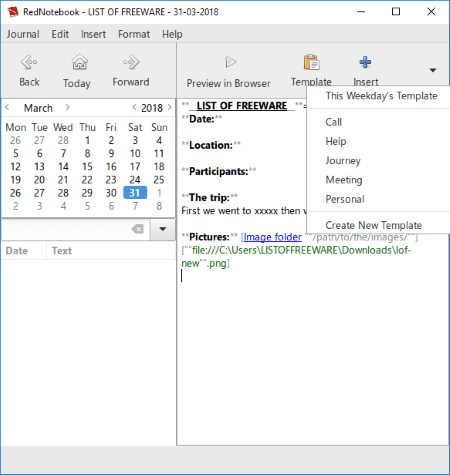Go to the next year arrow beside 2018
This screenshot has height=475, width=450.
170,107
